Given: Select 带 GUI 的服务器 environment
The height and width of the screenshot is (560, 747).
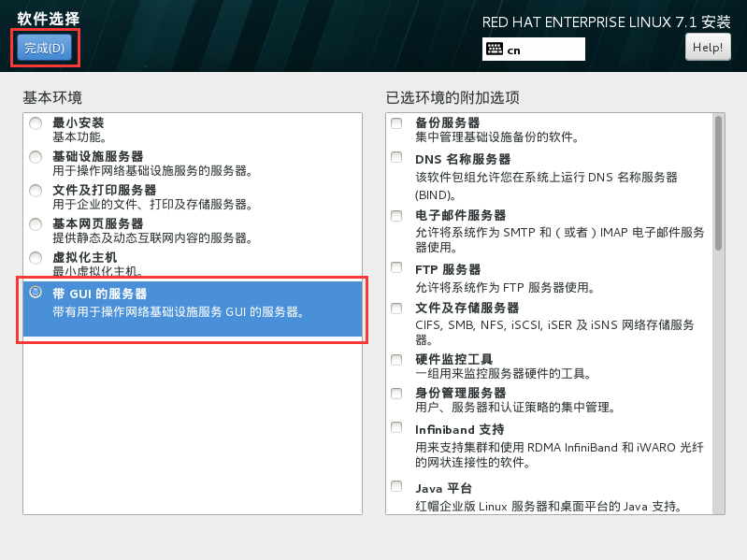Looking at the screenshot, I should pos(36,293).
